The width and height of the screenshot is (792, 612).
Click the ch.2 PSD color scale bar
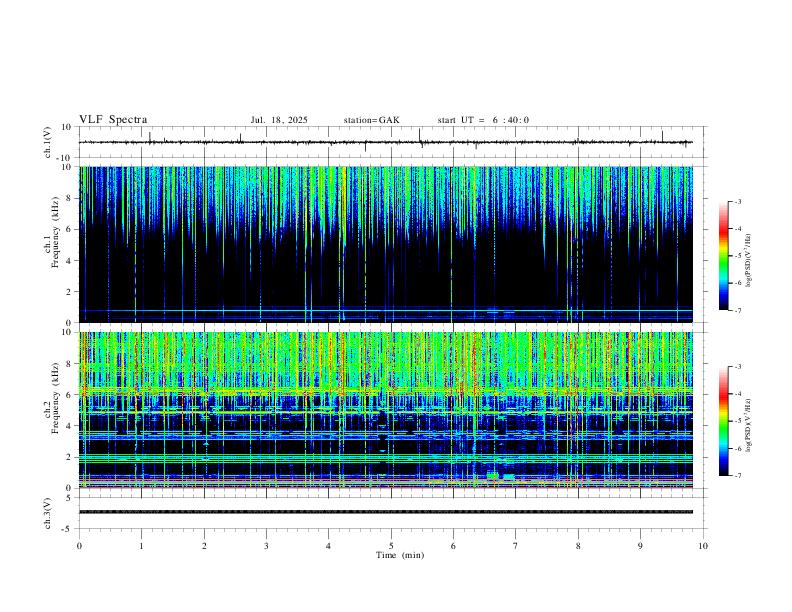click(x=724, y=421)
